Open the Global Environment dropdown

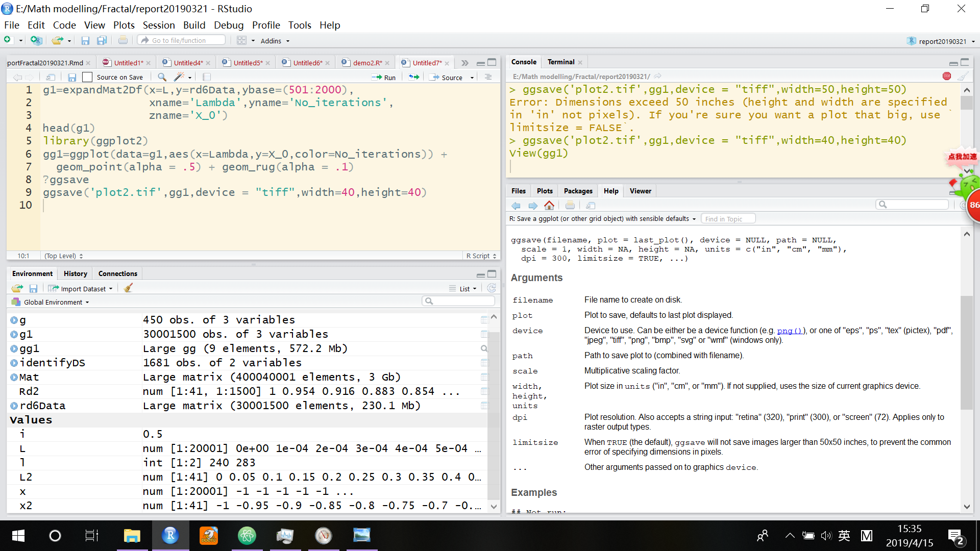[x=51, y=302]
